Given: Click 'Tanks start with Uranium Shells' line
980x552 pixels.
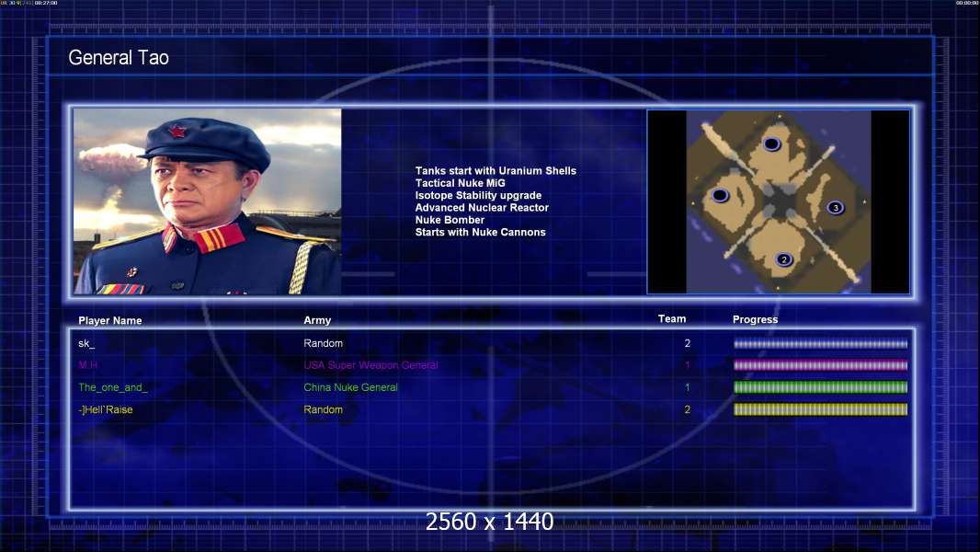Looking at the screenshot, I should [496, 171].
